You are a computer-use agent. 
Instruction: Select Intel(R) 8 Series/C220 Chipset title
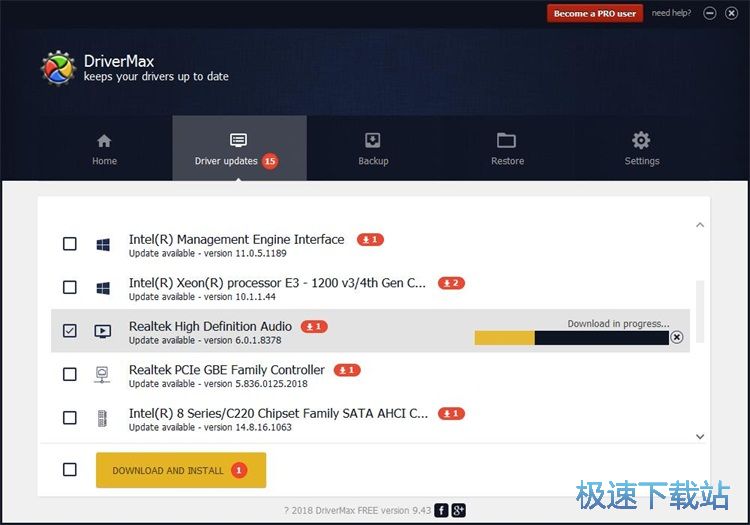pos(278,414)
